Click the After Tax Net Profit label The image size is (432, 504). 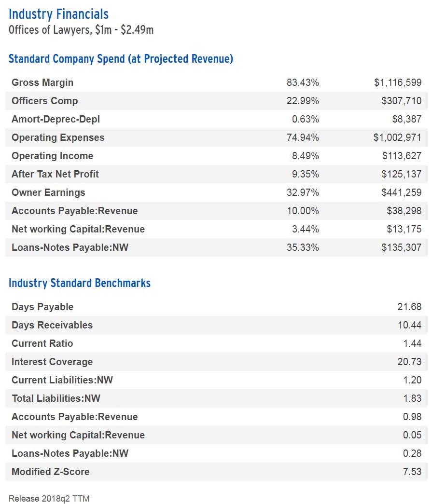point(55,174)
